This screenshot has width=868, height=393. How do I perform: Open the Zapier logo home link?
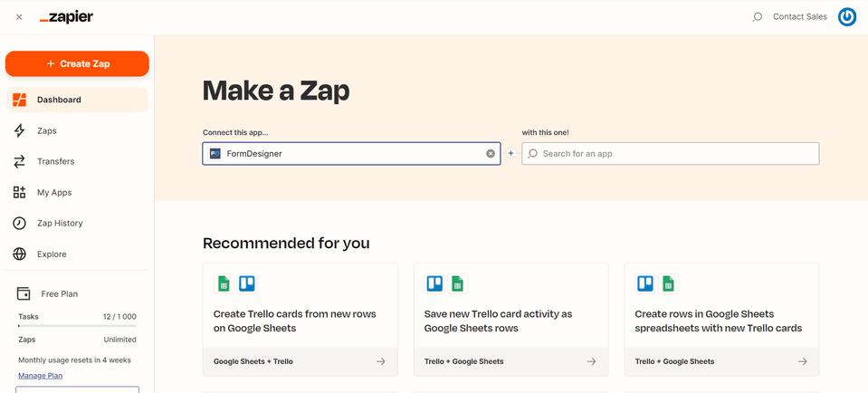point(66,17)
